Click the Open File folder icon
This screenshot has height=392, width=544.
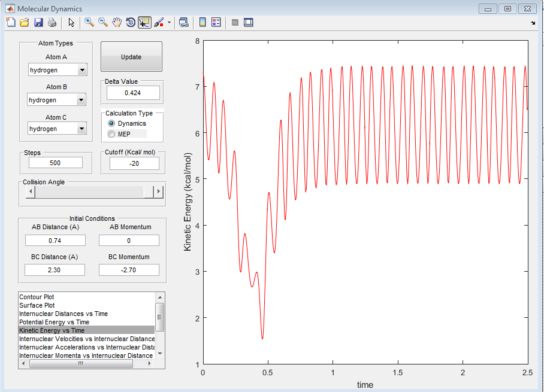click(24, 23)
